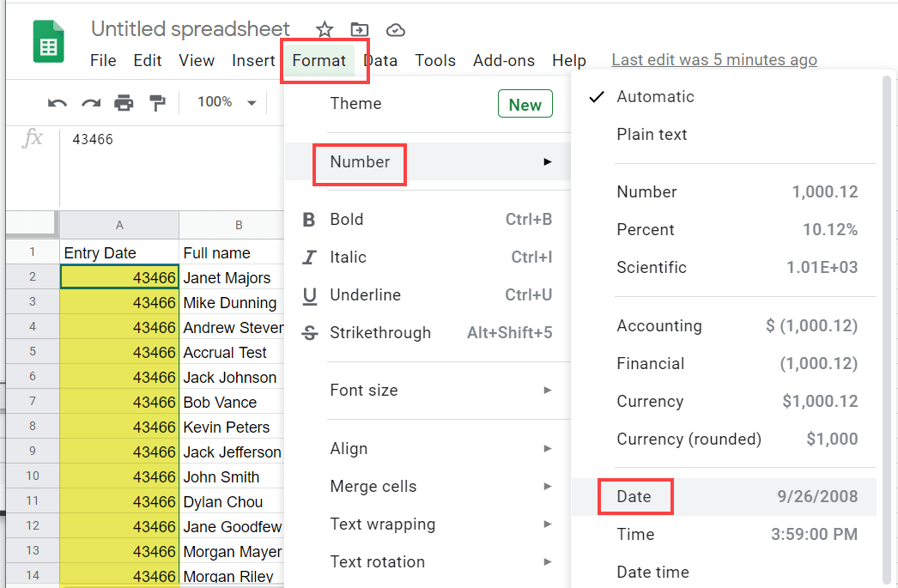Image resolution: width=898 pixels, height=588 pixels.
Task: Undo the last action
Action: point(58,103)
